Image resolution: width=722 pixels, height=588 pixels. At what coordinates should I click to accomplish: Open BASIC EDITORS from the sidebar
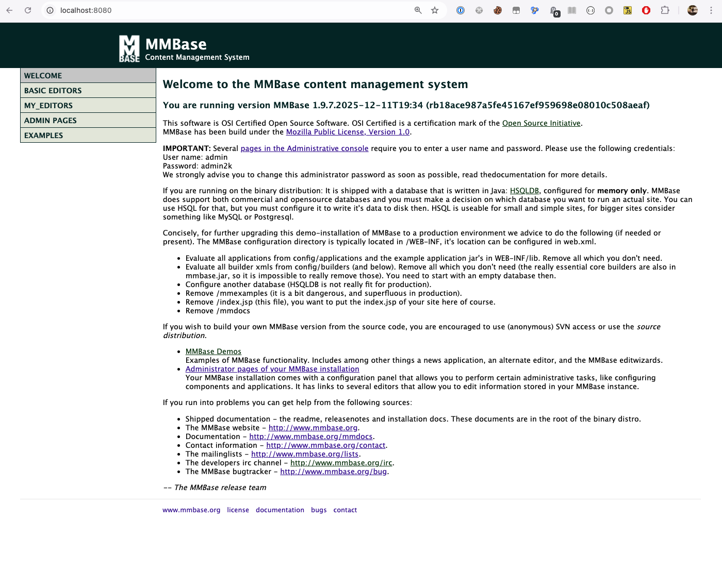52,90
